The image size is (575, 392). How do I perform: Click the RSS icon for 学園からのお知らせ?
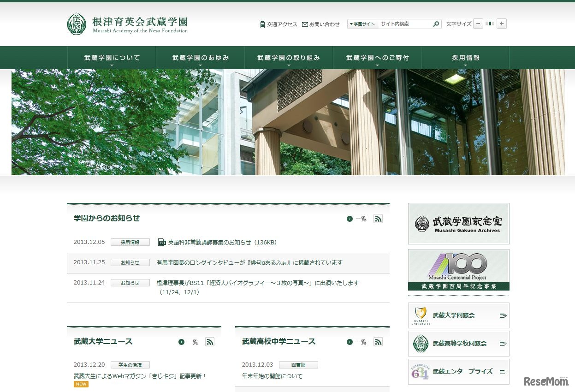click(x=378, y=219)
